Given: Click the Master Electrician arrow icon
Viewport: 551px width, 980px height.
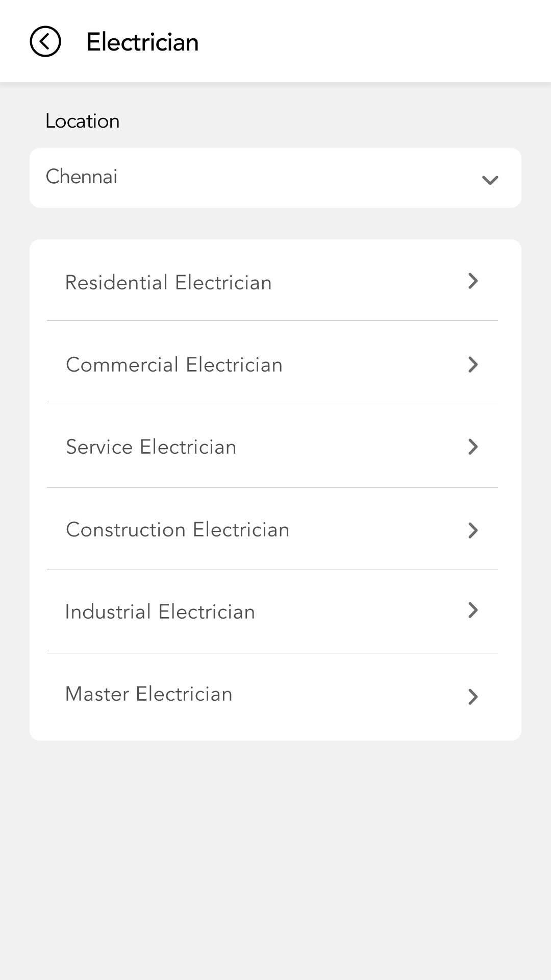Looking at the screenshot, I should tap(473, 697).
